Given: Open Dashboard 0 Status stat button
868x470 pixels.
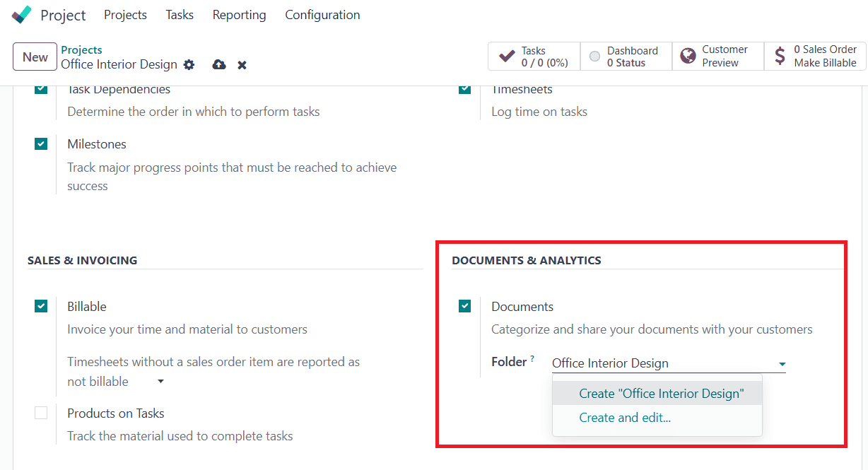Looking at the screenshot, I should click(x=626, y=57).
